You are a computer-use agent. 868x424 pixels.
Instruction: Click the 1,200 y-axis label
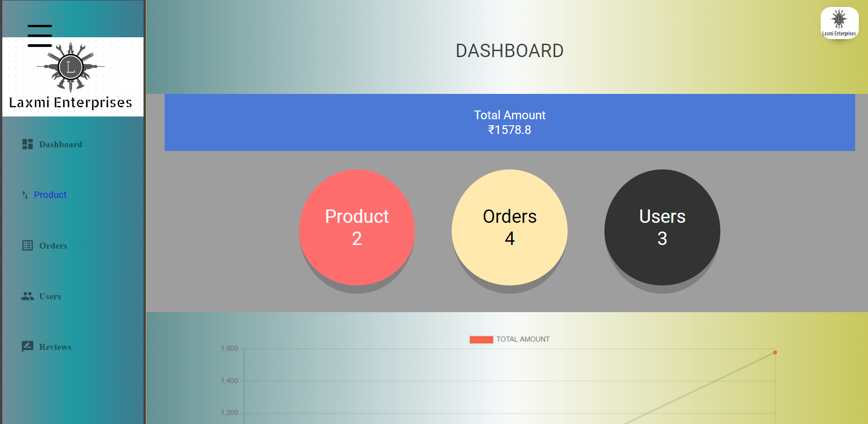point(230,412)
